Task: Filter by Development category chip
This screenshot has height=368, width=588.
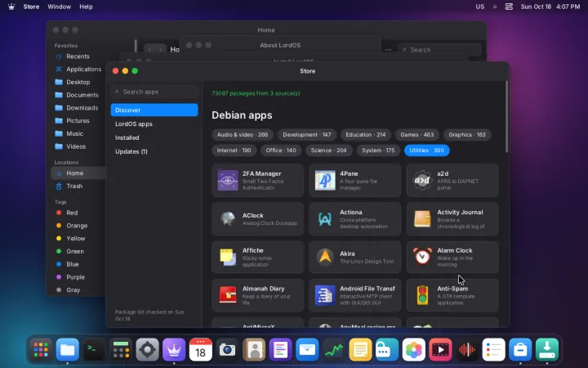Action: 307,134
